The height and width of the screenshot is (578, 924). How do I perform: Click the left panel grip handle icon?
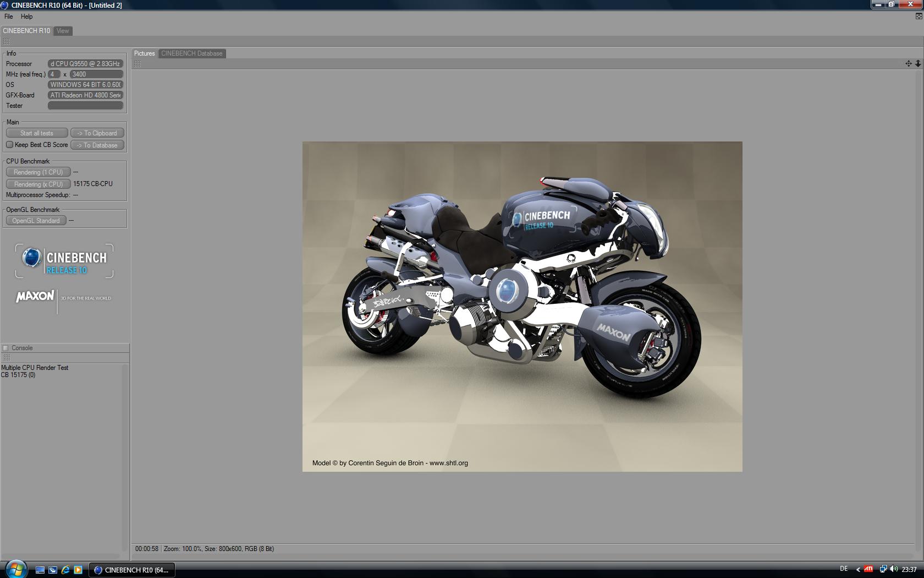(7, 42)
